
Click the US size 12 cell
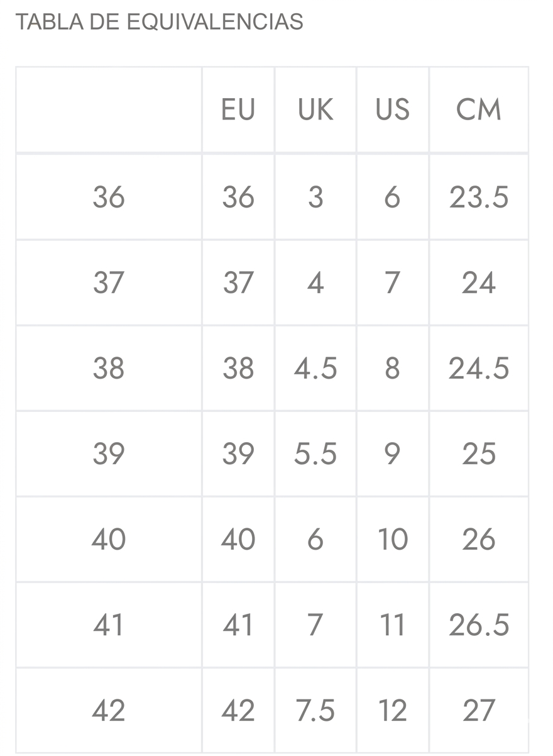pos(393,711)
